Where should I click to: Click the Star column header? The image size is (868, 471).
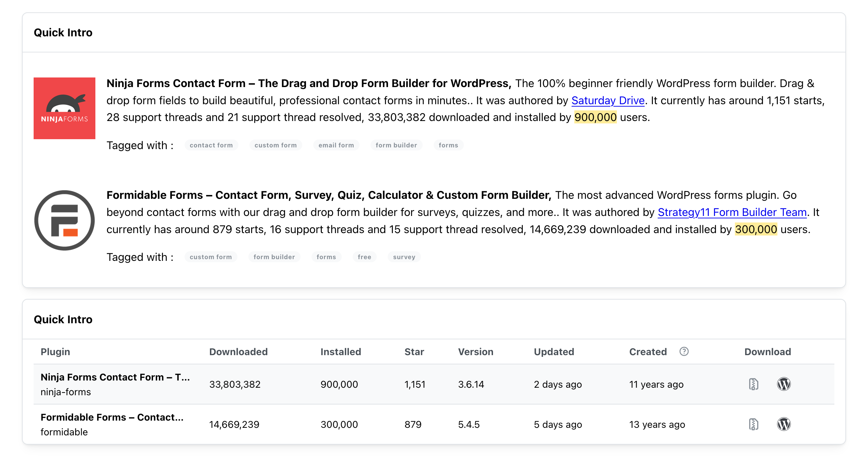pyautogui.click(x=414, y=352)
